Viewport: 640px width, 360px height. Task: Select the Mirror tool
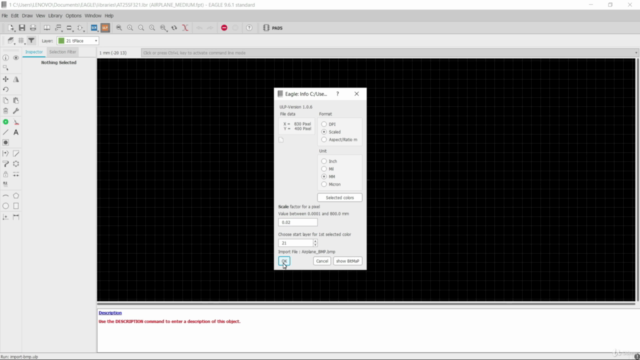(16, 79)
